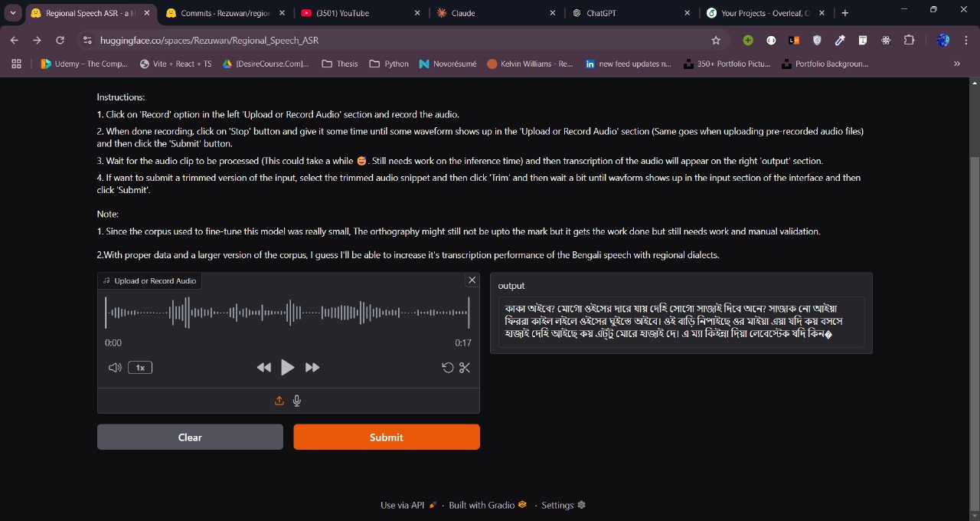Open Udemy - The Comp... bookmark
Screen dimensions: 980x521
coord(84,64)
